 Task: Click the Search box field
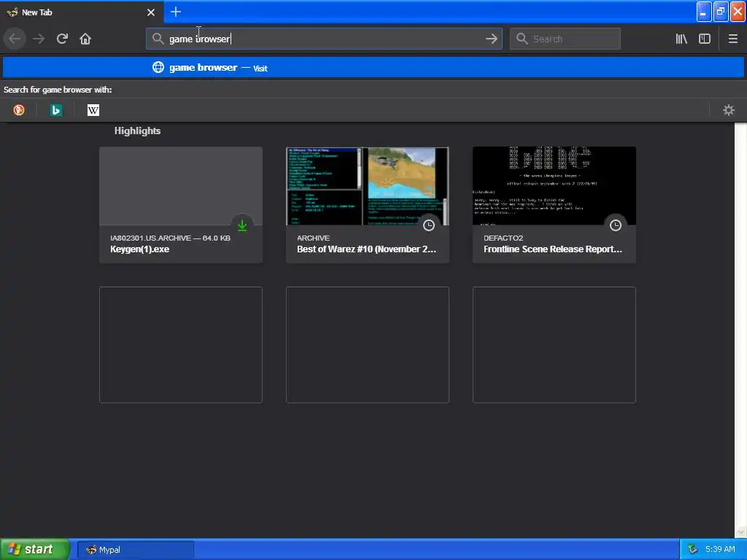(565, 39)
